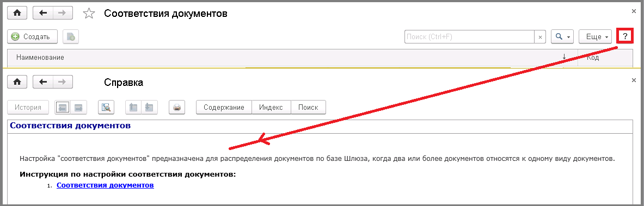Click the find-in-page help icon

pyautogui.click(x=106, y=107)
